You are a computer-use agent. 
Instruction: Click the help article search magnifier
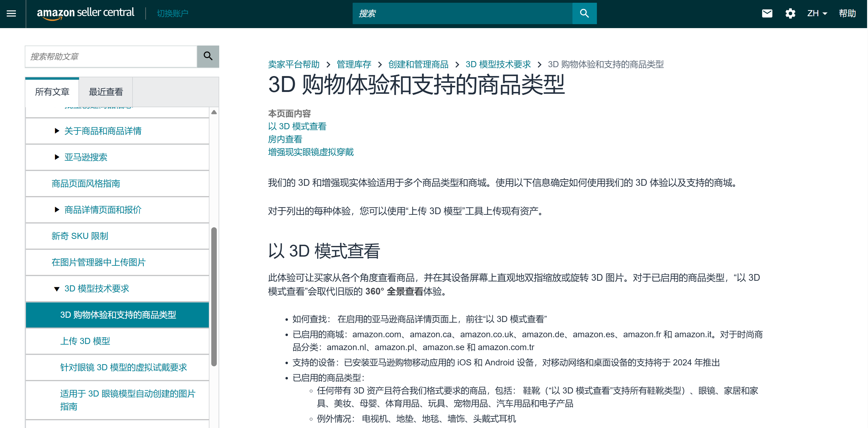(x=208, y=56)
